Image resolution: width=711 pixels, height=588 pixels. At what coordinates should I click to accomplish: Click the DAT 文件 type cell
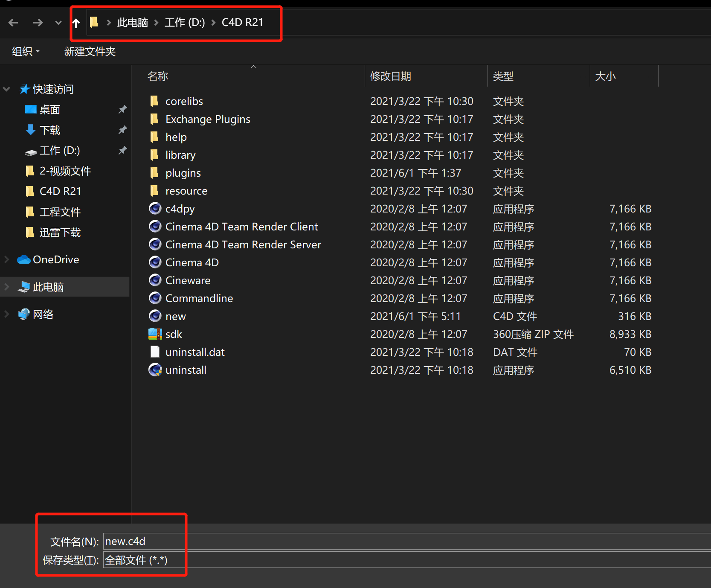515,352
